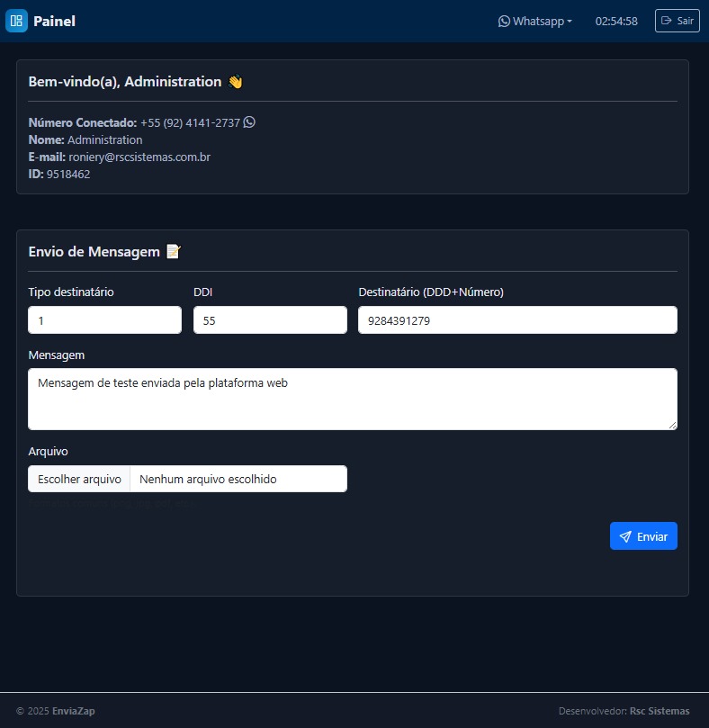This screenshot has width=709, height=728.
Task: Click the memo emoji beside Envio de Mensagem
Action: point(174,252)
